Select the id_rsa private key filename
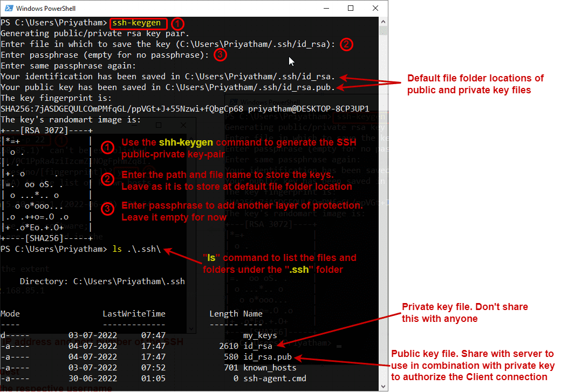 (x=257, y=346)
